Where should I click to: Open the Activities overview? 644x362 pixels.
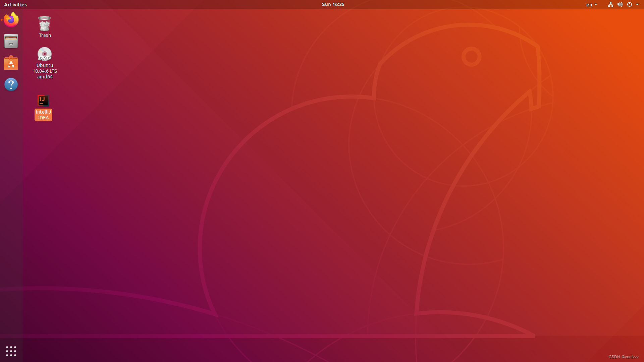point(15,4)
